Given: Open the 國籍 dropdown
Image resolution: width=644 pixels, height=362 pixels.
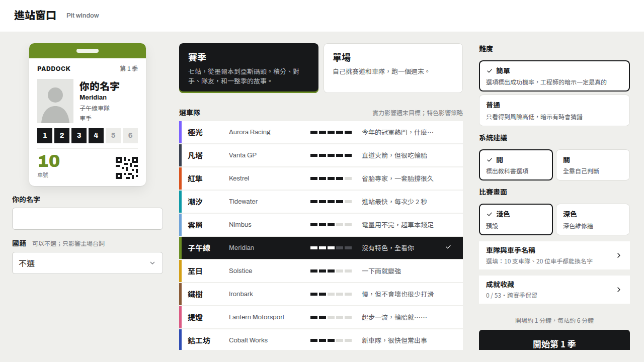Looking at the screenshot, I should click(x=88, y=263).
